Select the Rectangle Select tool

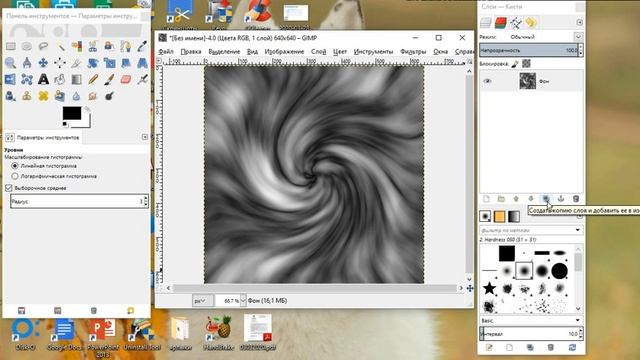point(11,46)
